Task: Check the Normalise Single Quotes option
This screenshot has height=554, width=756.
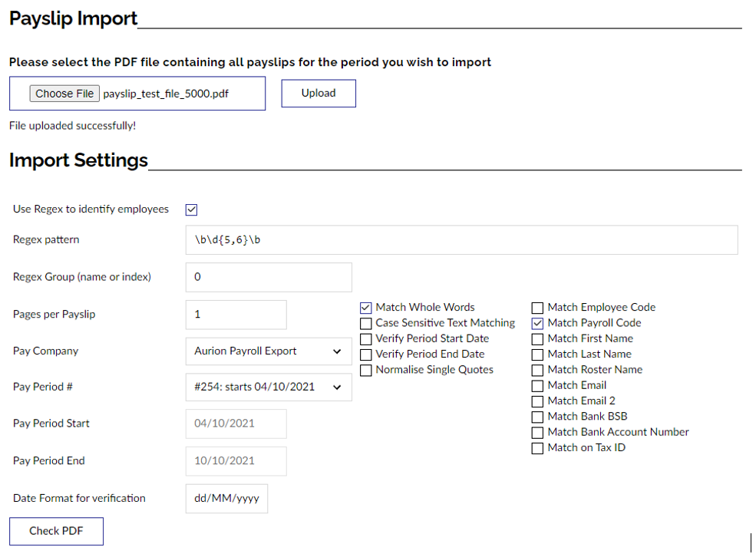Action: coord(366,370)
